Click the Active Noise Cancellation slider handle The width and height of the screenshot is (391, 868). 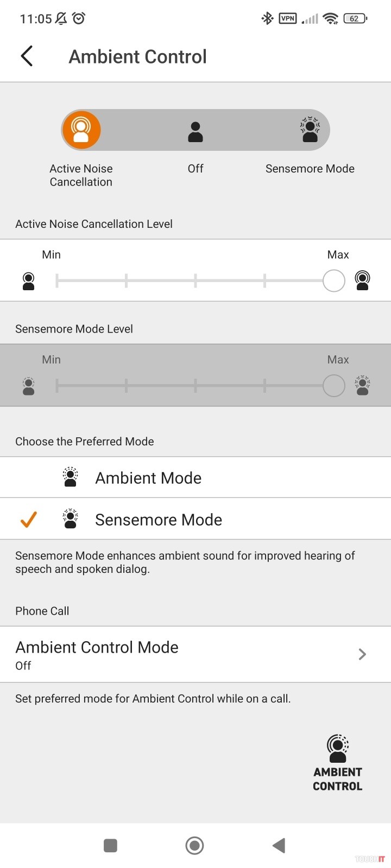(x=333, y=281)
